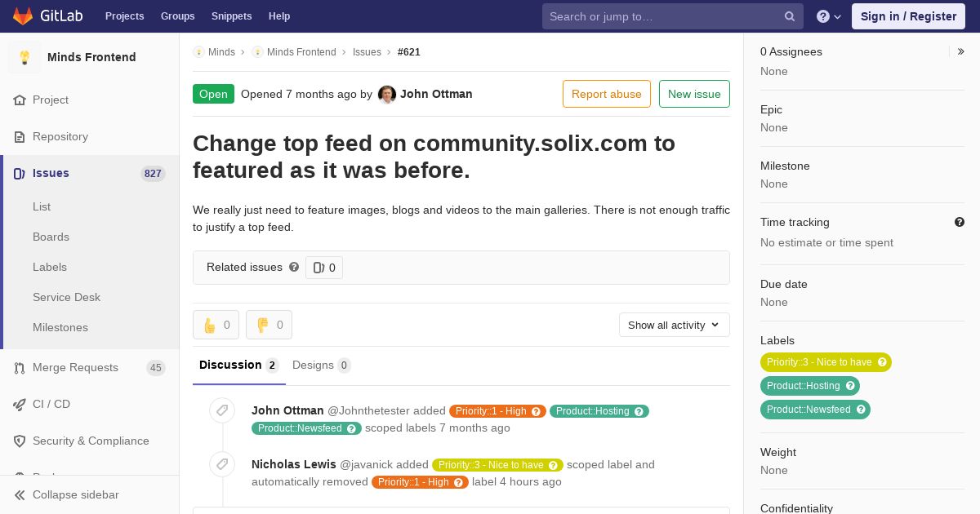980x514 pixels.
Task: Click the search magnifier icon
Action: pyautogui.click(x=790, y=16)
